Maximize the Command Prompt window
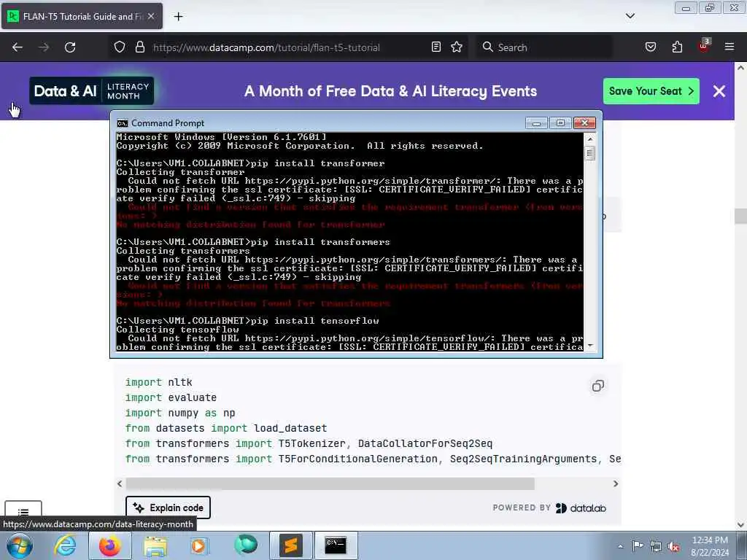This screenshot has height=560, width=747. click(x=560, y=123)
